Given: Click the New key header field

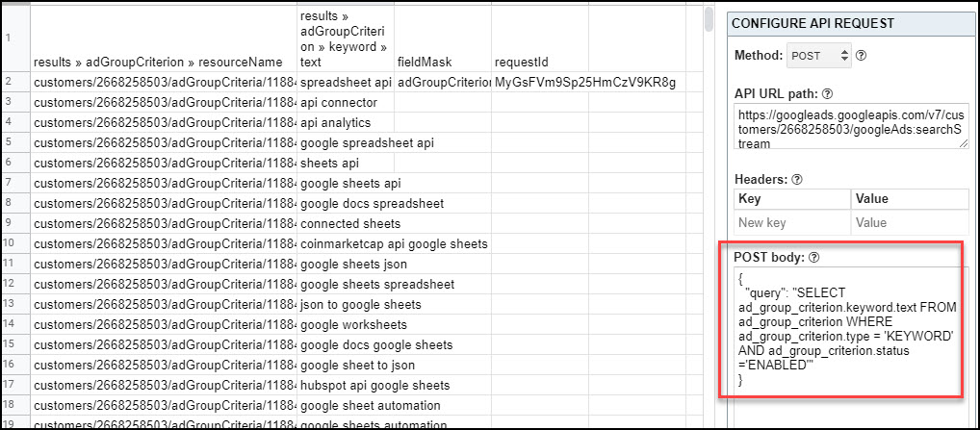Looking at the screenshot, I should (792, 223).
